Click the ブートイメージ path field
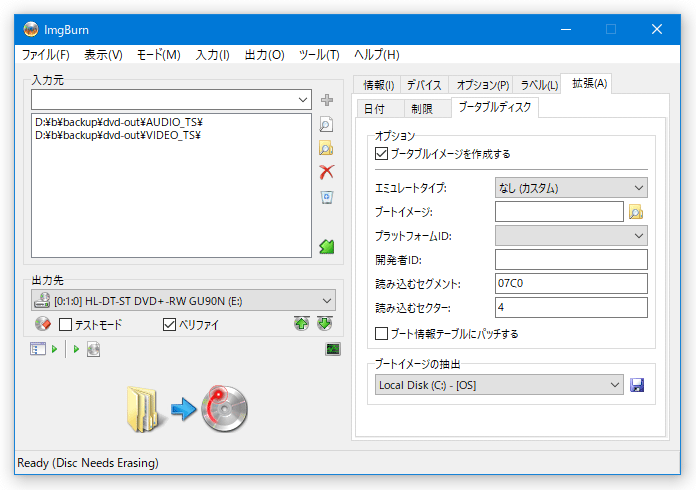The width and height of the screenshot is (696, 490). click(559, 212)
